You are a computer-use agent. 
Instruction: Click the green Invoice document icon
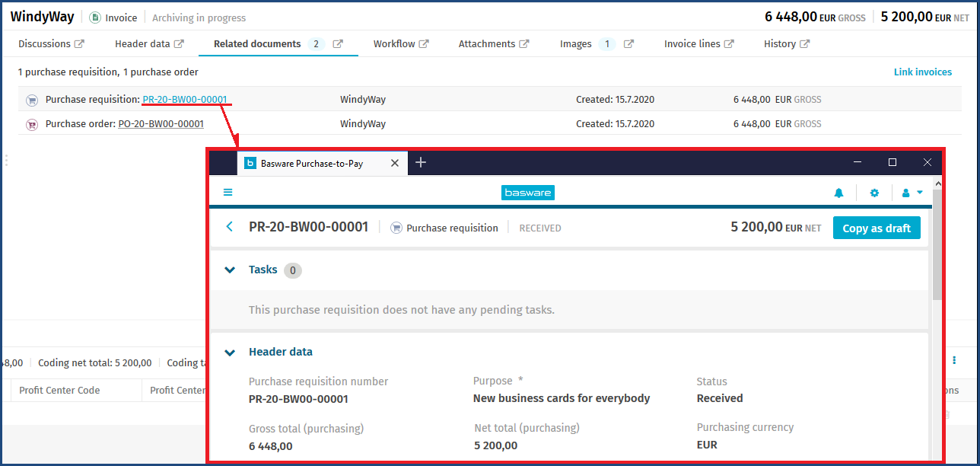tap(95, 18)
